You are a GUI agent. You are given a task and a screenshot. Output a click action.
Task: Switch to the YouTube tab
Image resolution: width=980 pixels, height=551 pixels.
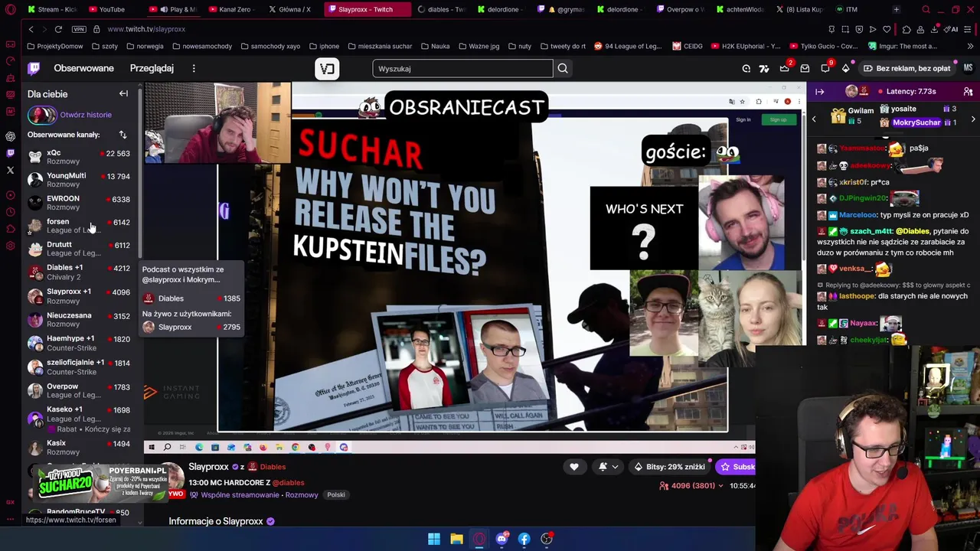(106, 9)
